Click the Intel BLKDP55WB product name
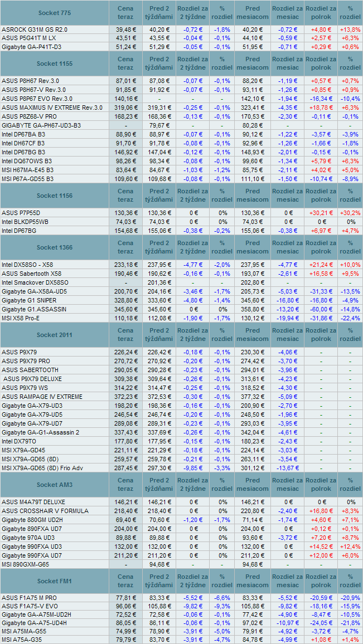Viewport: 363px width, 644px height. [24, 222]
